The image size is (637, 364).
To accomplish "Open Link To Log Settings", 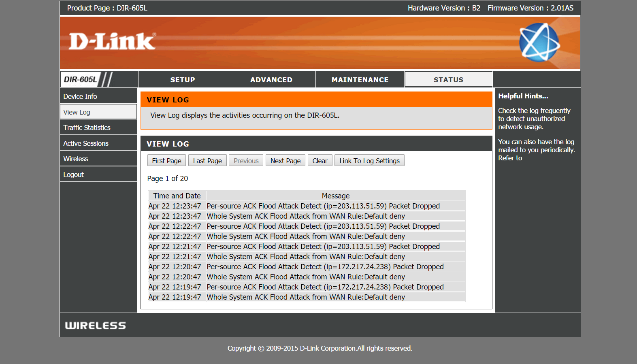I will pyautogui.click(x=369, y=161).
